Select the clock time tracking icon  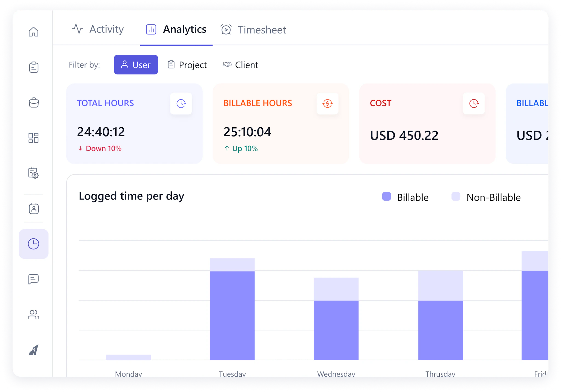(x=33, y=244)
